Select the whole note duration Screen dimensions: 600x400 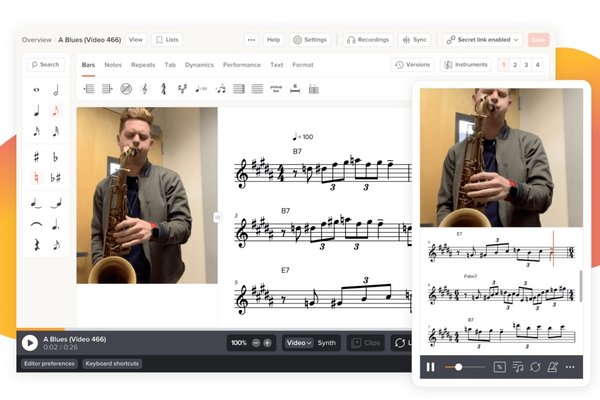(x=36, y=90)
